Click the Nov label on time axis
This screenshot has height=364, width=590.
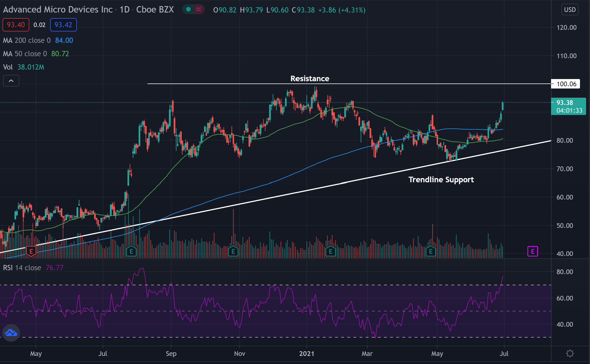240,353
